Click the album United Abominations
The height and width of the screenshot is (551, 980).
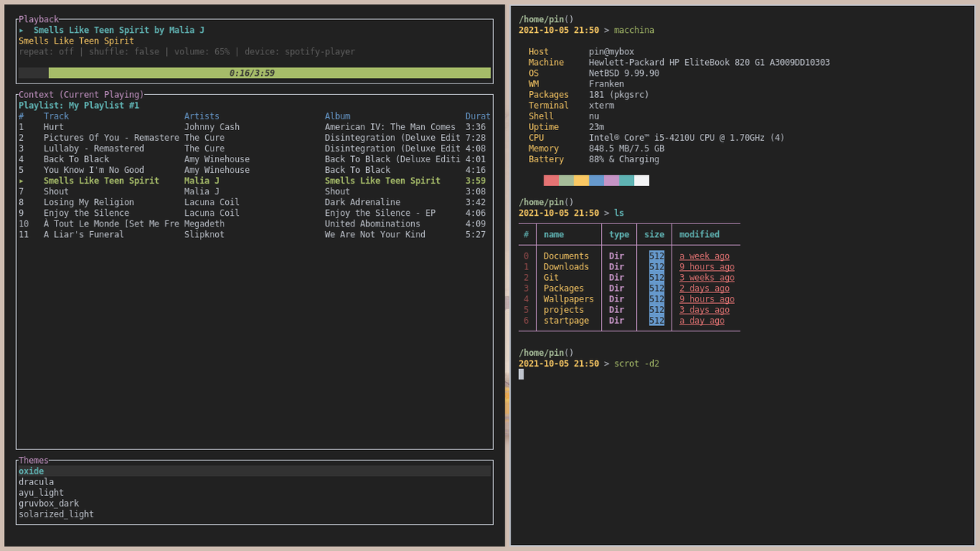(372, 223)
